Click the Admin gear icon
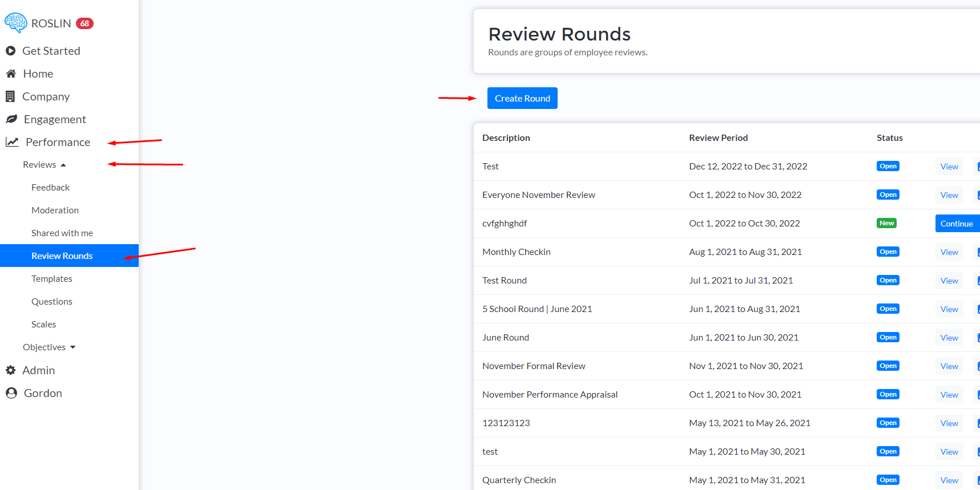 [x=10, y=370]
